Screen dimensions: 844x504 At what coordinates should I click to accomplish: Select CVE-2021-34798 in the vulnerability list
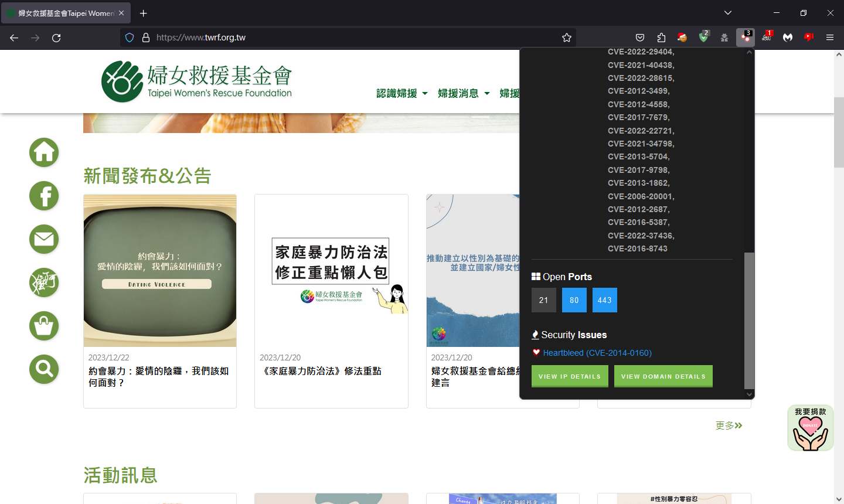(x=641, y=144)
